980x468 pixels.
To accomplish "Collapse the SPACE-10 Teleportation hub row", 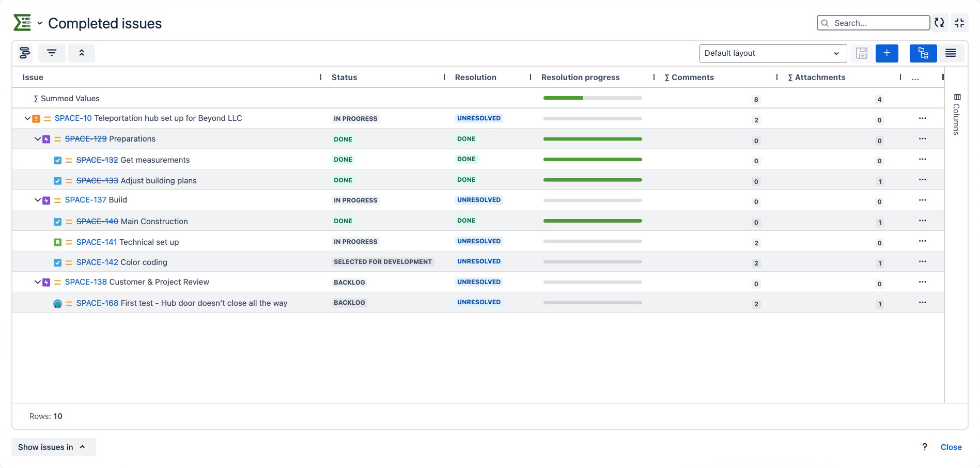I will click(x=27, y=118).
